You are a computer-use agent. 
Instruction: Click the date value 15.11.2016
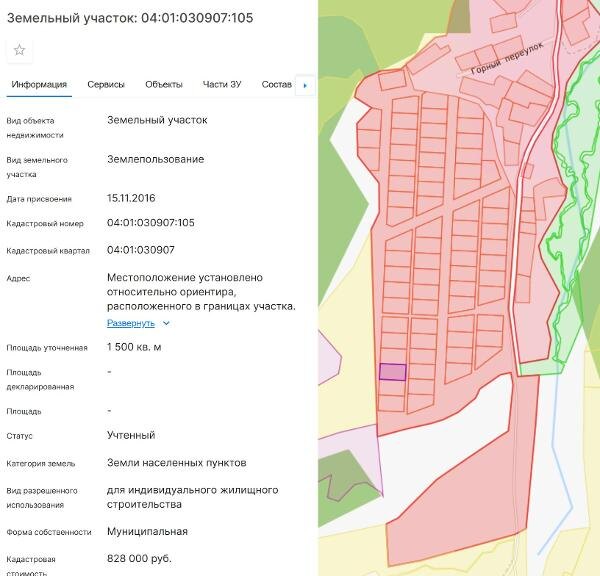click(x=131, y=198)
